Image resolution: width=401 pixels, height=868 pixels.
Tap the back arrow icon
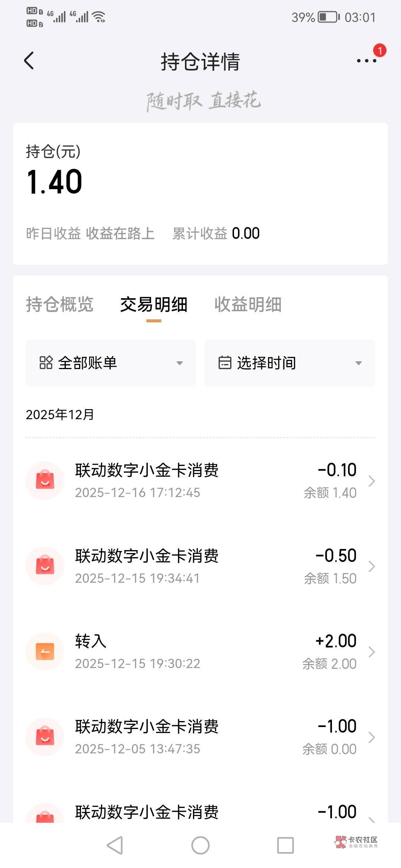pos(29,60)
